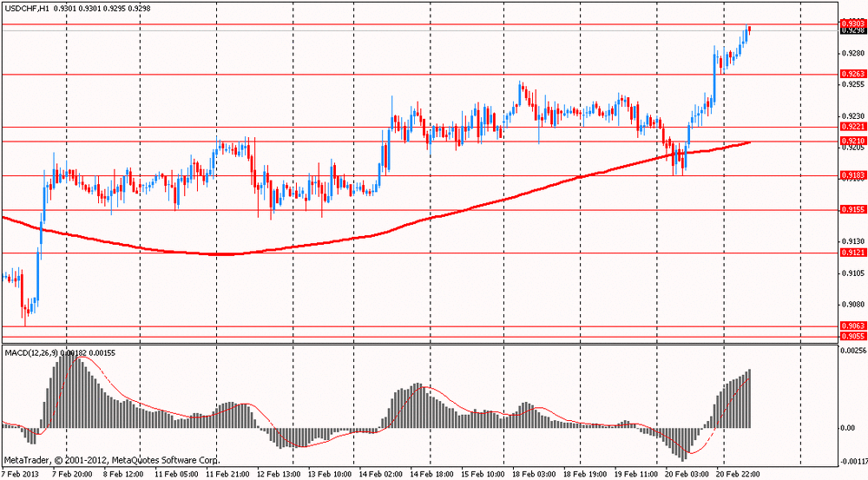This screenshot has width=868, height=480.
Task: Click the 15 Feb 10:00 time label
Action: (x=483, y=475)
